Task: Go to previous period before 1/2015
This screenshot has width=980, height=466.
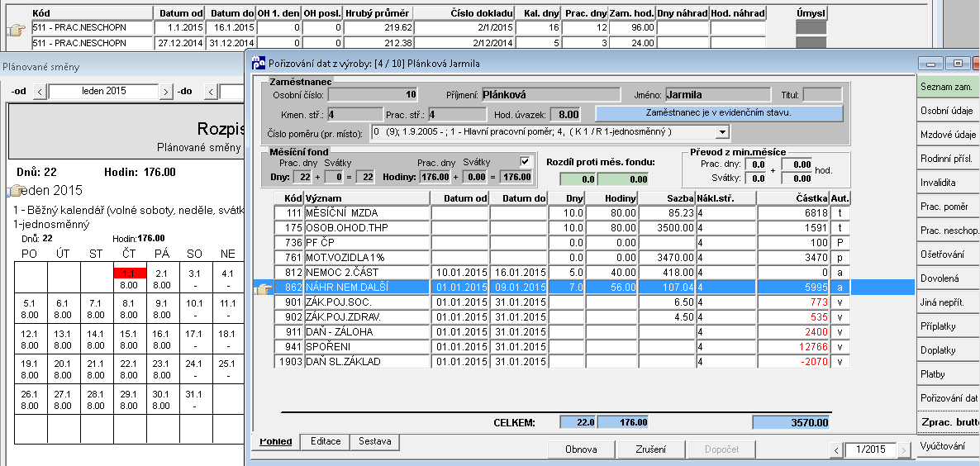Action: [x=836, y=449]
